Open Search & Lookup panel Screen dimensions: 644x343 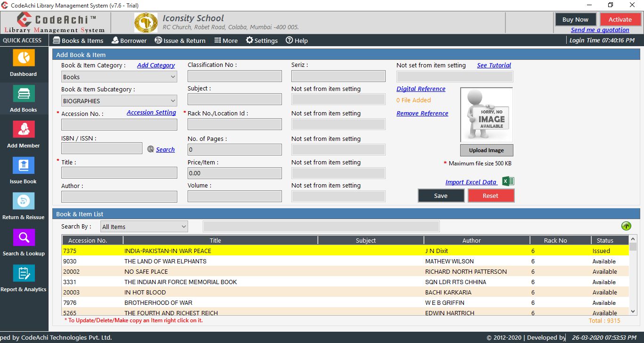[x=23, y=237]
